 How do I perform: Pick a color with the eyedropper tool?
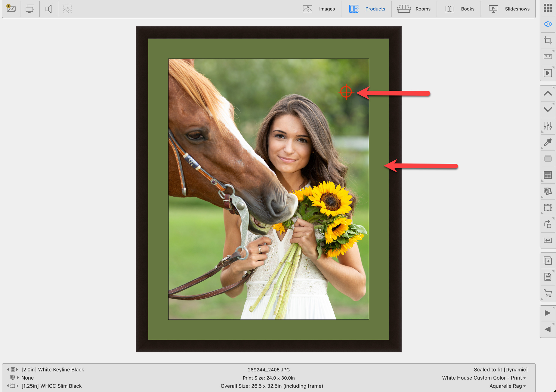click(547, 143)
